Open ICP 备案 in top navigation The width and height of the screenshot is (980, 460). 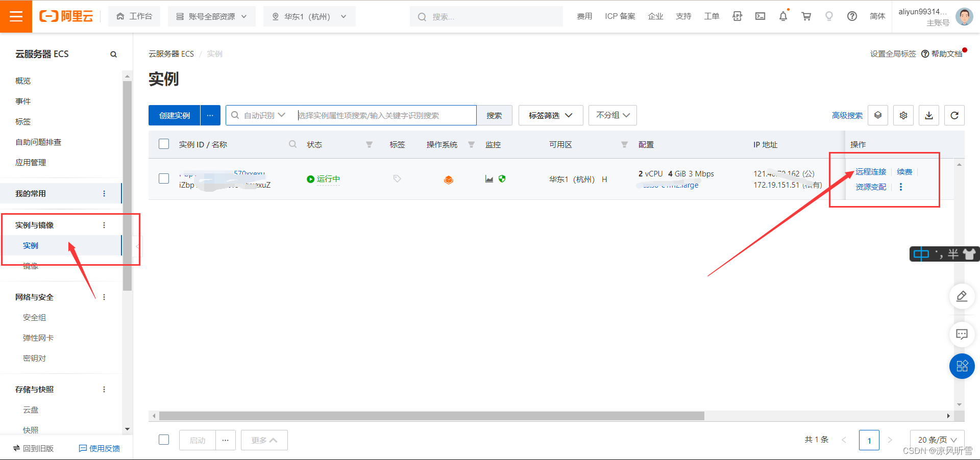(x=620, y=16)
